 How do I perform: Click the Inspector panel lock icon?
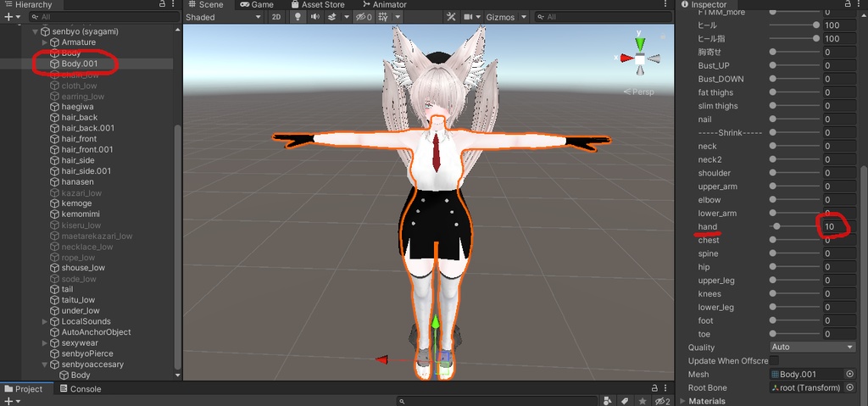click(x=848, y=4)
